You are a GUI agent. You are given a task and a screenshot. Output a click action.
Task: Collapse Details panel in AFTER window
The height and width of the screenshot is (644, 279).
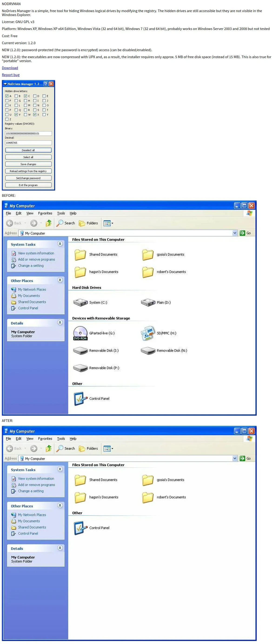[x=60, y=548]
